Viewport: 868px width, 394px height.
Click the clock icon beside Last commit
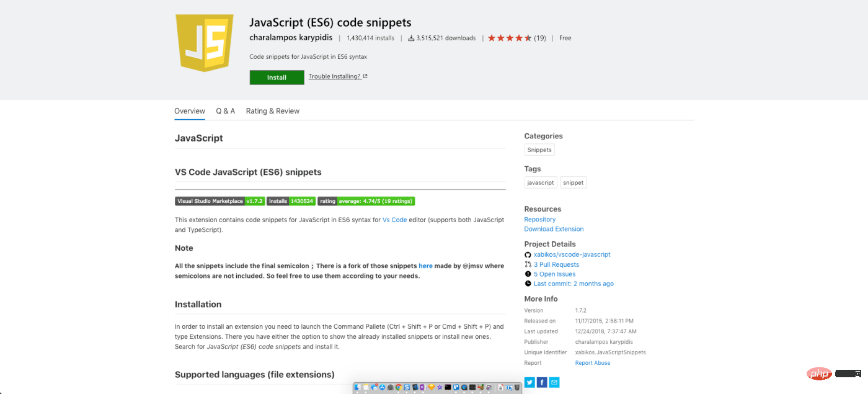pyautogui.click(x=528, y=284)
